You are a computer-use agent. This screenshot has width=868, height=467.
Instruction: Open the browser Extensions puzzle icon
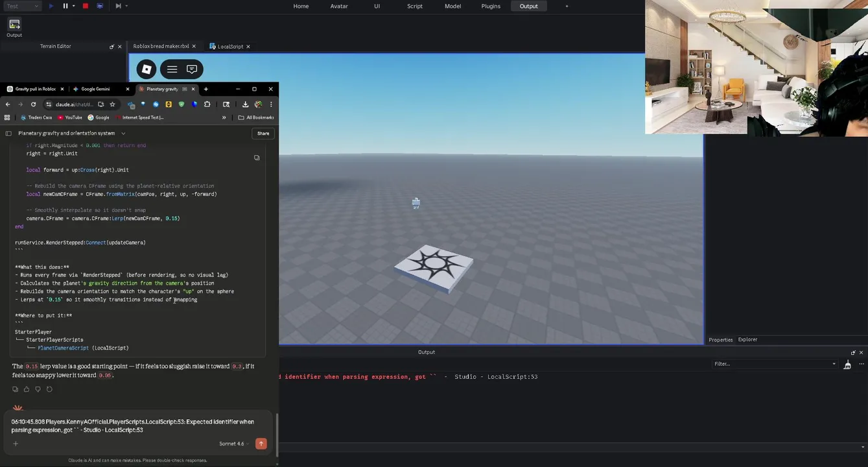coord(207,104)
